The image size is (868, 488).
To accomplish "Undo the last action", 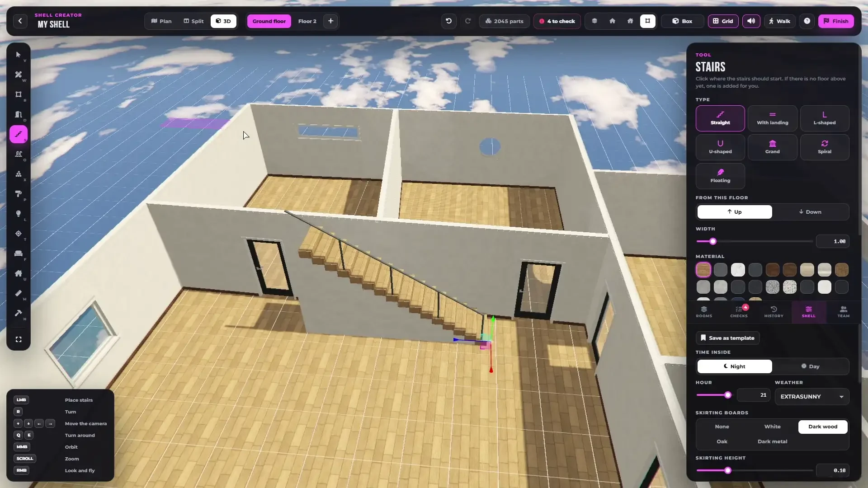I will [448, 21].
